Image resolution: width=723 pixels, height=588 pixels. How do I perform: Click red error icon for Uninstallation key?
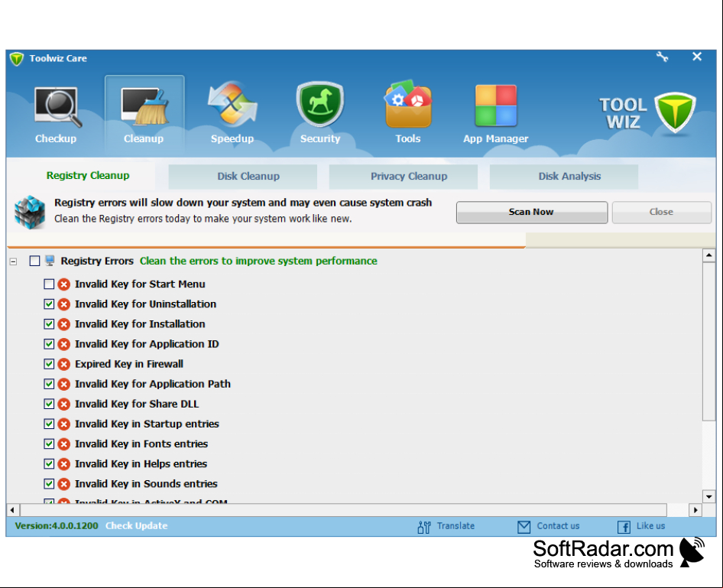click(64, 304)
